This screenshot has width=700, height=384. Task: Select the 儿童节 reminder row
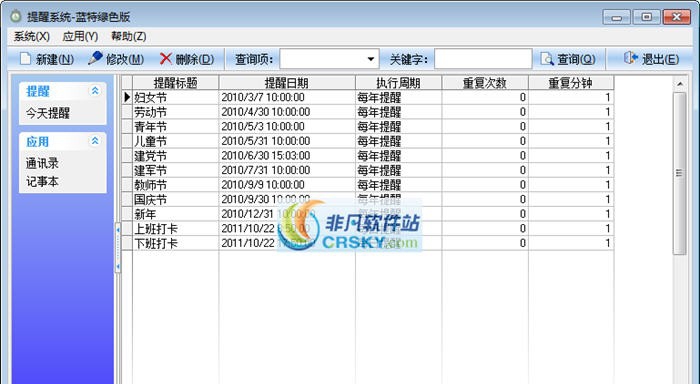pos(368,141)
